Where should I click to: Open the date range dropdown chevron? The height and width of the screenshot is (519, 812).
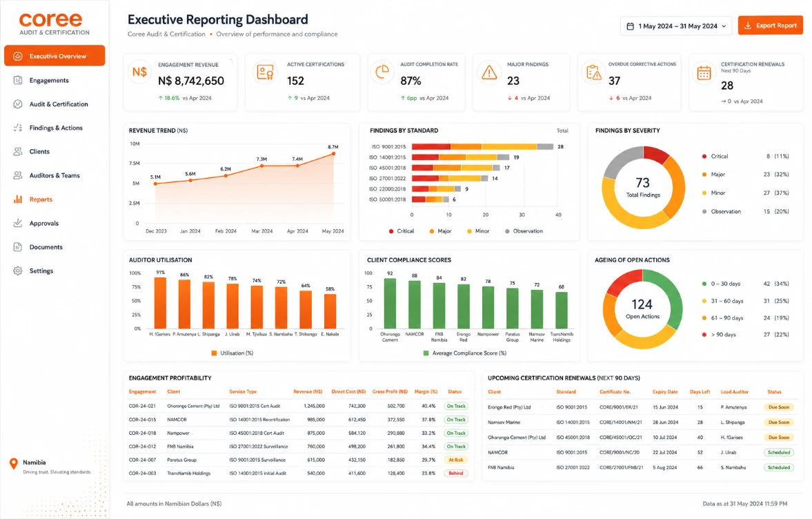pyautogui.click(x=724, y=26)
